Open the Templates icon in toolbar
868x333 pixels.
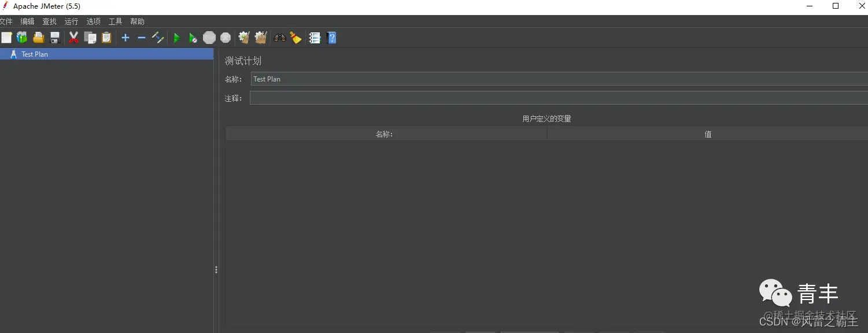[x=22, y=38]
